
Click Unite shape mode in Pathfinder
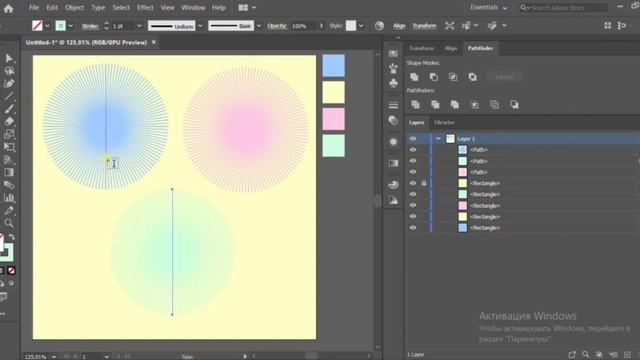click(x=414, y=77)
